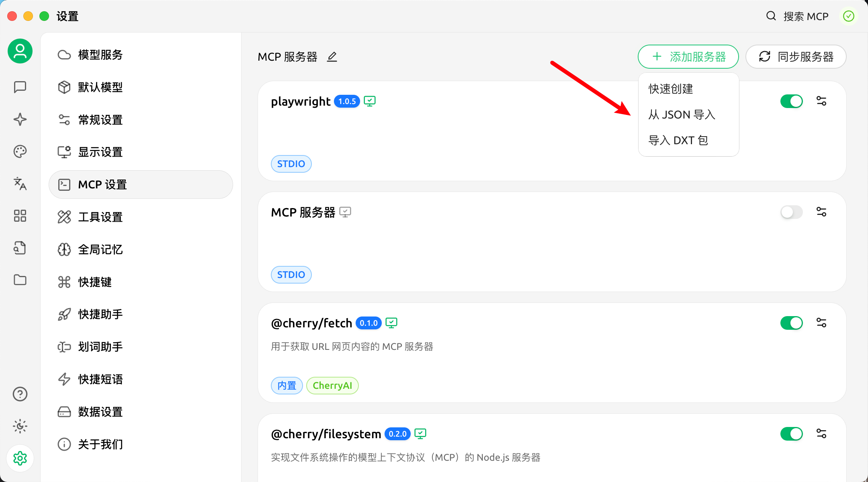Click the @cherry/filesystem 0.2.0 version badge
The height and width of the screenshot is (482, 868).
coord(397,434)
